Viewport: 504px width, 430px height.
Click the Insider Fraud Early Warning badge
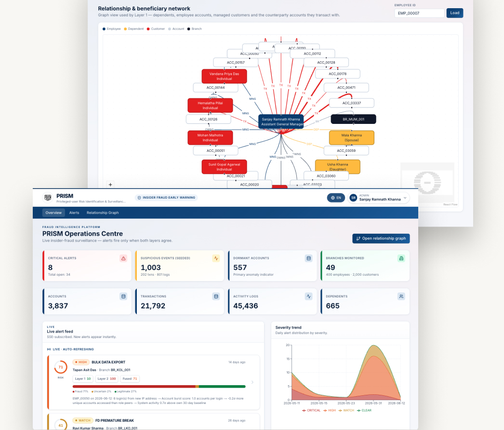(x=166, y=198)
